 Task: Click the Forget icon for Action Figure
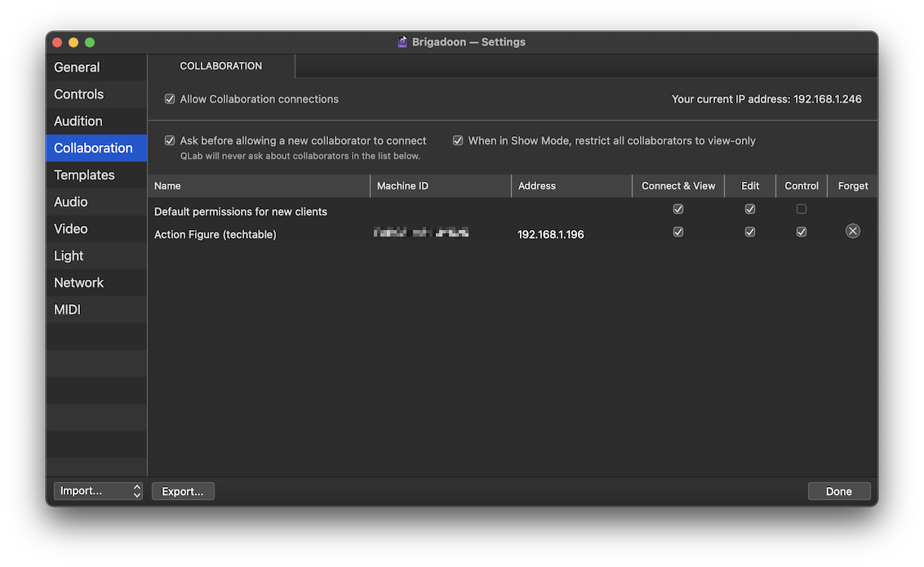[x=852, y=232]
